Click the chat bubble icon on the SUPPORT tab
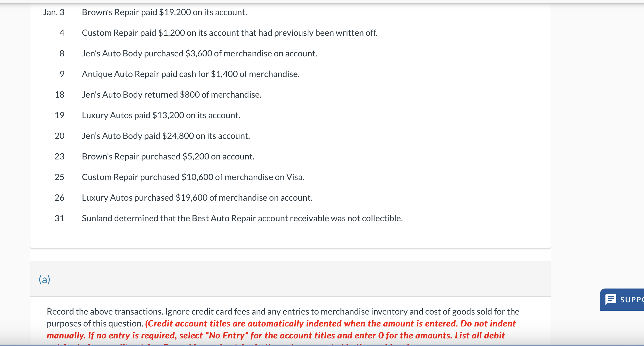644x346 pixels. (x=612, y=299)
